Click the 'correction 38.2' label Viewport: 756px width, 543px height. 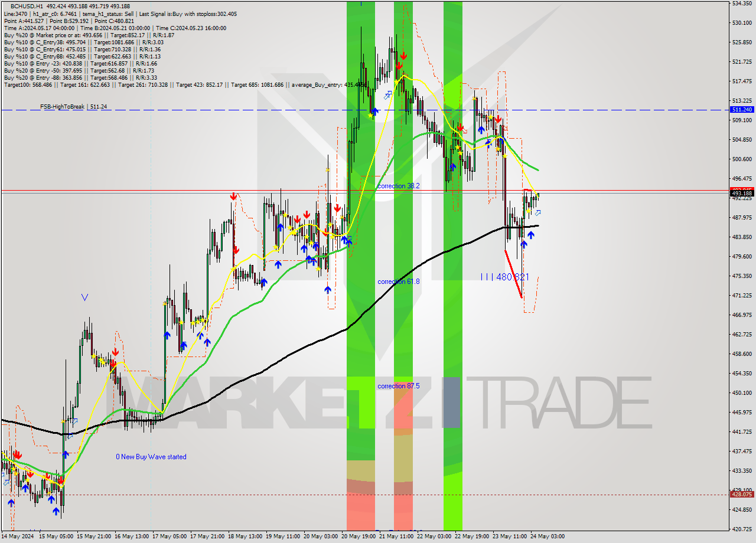399,186
